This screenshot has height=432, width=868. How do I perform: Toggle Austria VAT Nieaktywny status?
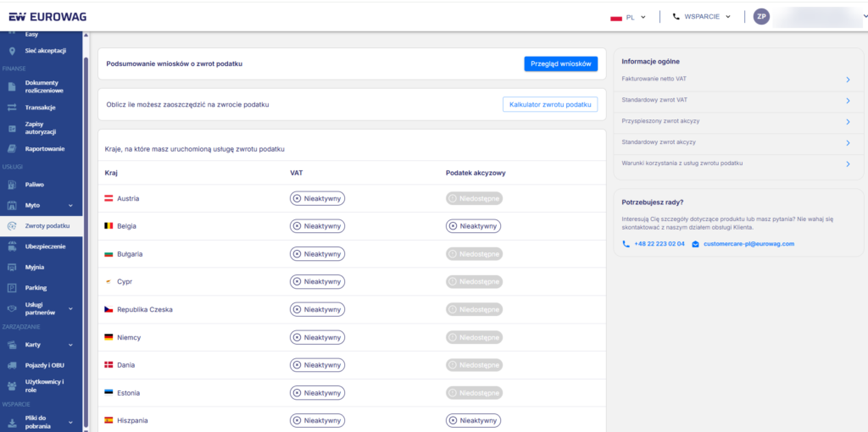[x=317, y=198]
